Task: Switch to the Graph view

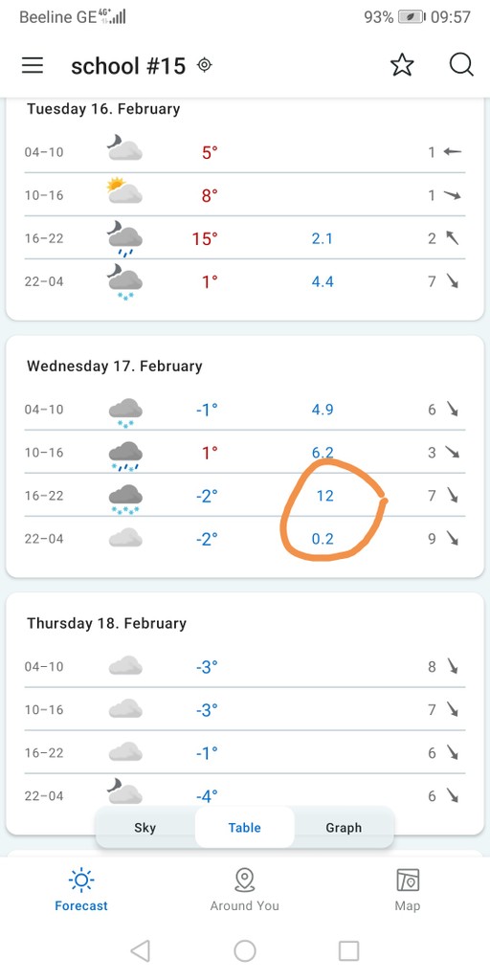Action: 344,828
